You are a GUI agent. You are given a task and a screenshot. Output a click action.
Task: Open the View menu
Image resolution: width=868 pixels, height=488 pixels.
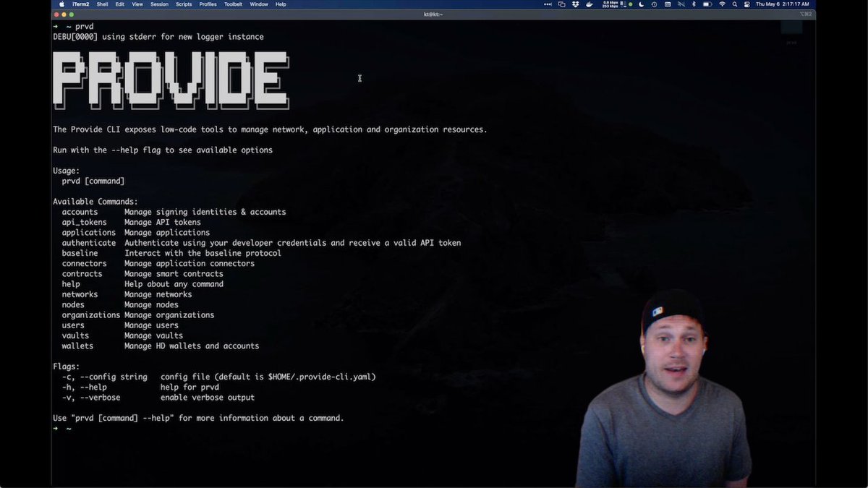137,4
